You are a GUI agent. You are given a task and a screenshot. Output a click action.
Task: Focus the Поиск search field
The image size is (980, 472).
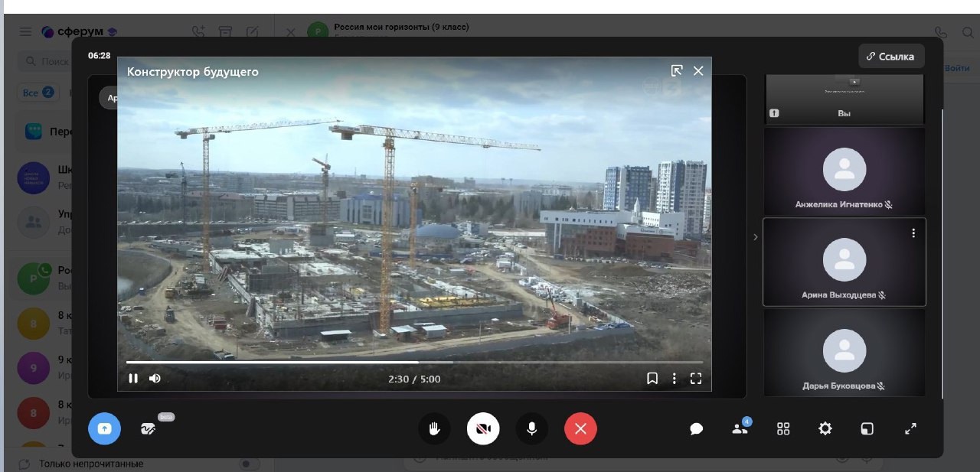(x=46, y=61)
